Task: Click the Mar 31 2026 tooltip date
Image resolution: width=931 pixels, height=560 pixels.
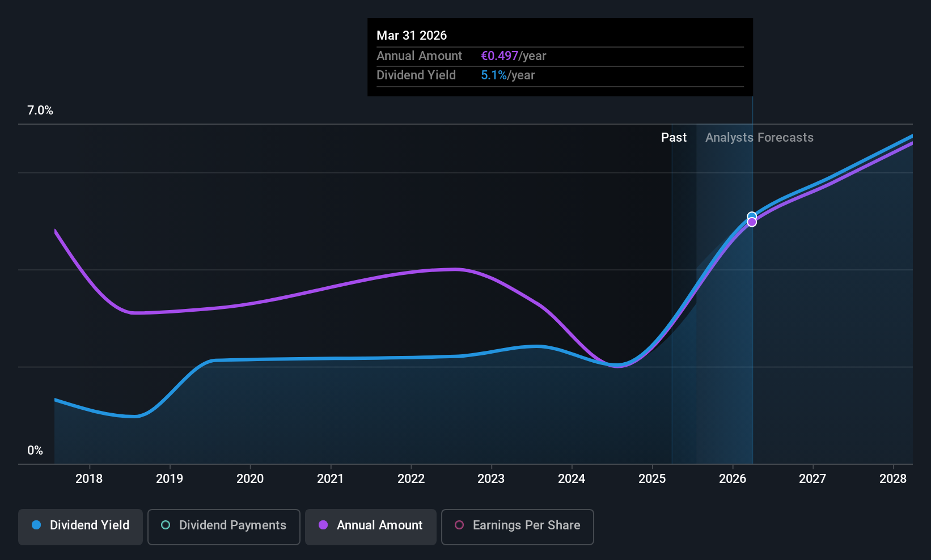Action: point(412,35)
